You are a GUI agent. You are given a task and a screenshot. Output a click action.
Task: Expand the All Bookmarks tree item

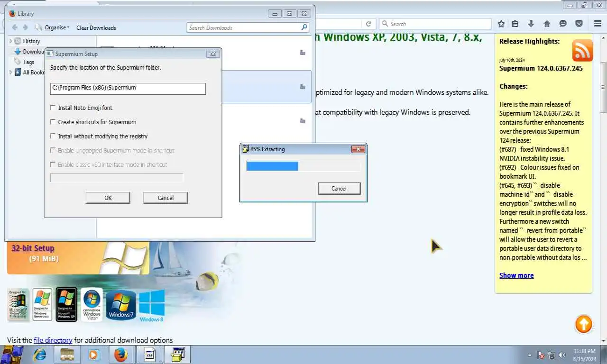coord(11,73)
